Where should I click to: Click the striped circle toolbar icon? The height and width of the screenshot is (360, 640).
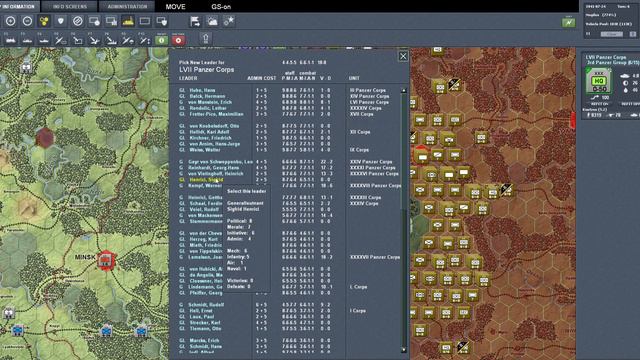[78, 21]
